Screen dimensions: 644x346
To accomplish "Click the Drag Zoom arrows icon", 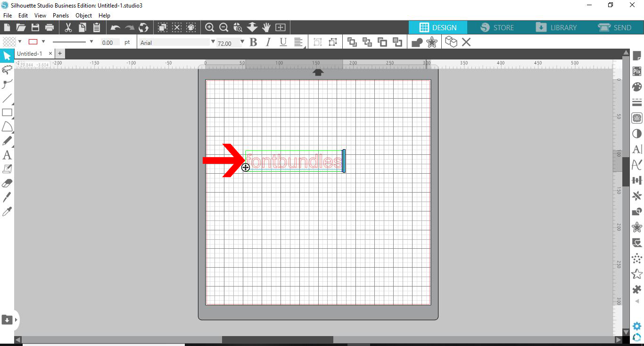I will pos(252,27).
